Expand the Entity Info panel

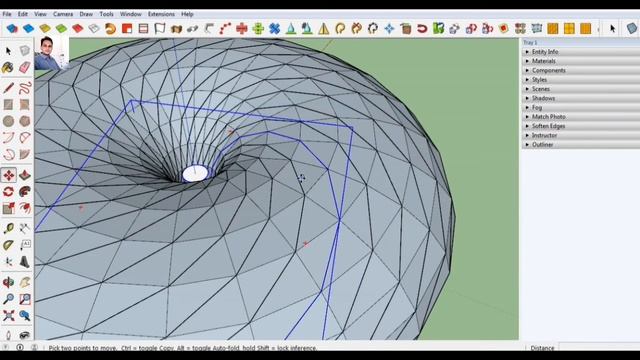[581, 52]
